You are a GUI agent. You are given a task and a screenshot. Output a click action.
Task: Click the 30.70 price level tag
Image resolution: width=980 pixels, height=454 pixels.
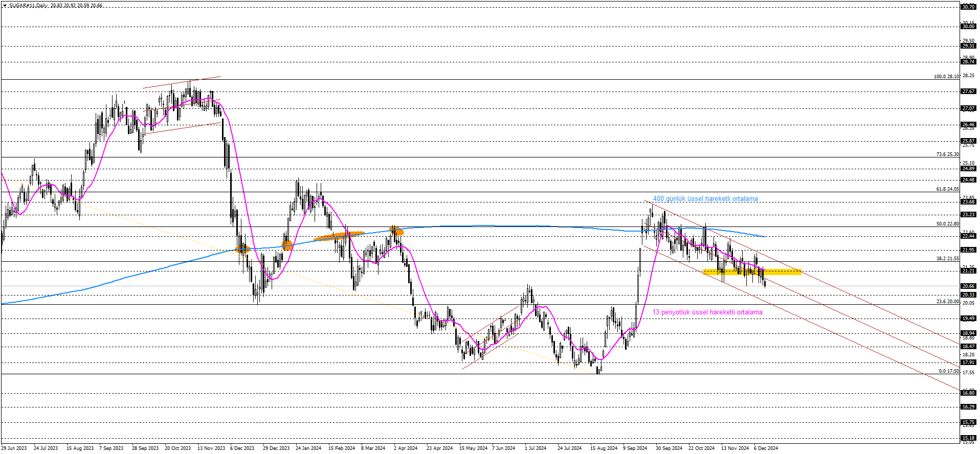968,7
